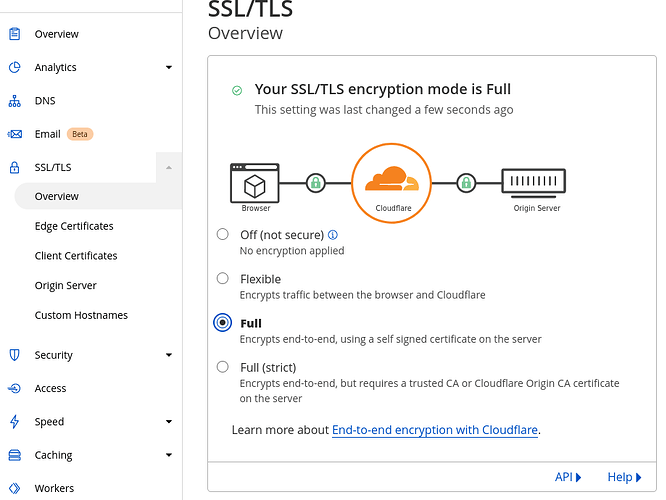Select the Full (strict) radio button

click(223, 367)
